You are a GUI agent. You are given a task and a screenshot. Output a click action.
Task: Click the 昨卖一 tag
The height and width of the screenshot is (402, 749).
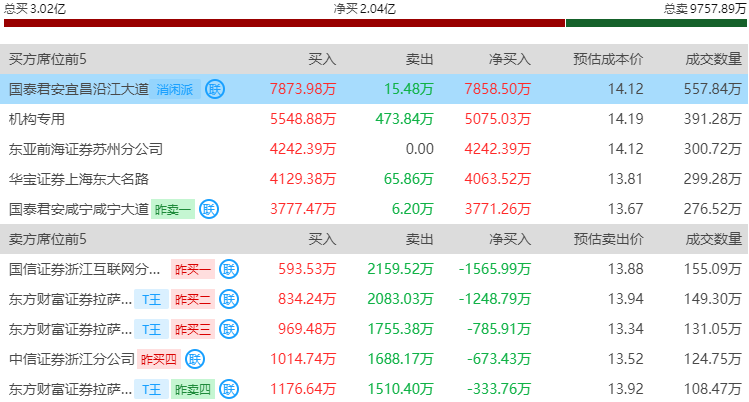click(173, 209)
